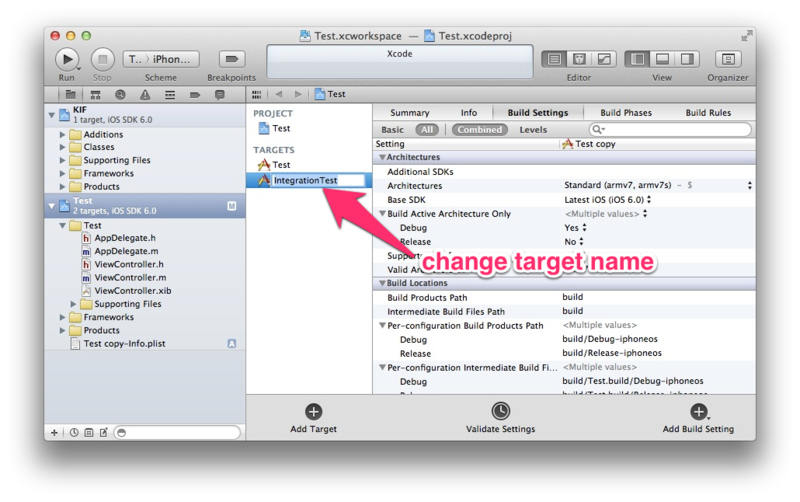Click the navigator add file plus button
This screenshot has height=502, width=800.
click(x=54, y=433)
